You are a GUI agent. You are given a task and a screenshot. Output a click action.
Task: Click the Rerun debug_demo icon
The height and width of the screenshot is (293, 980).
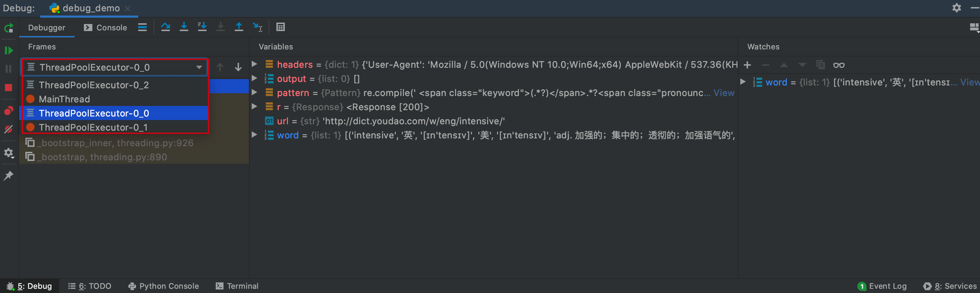click(9, 28)
